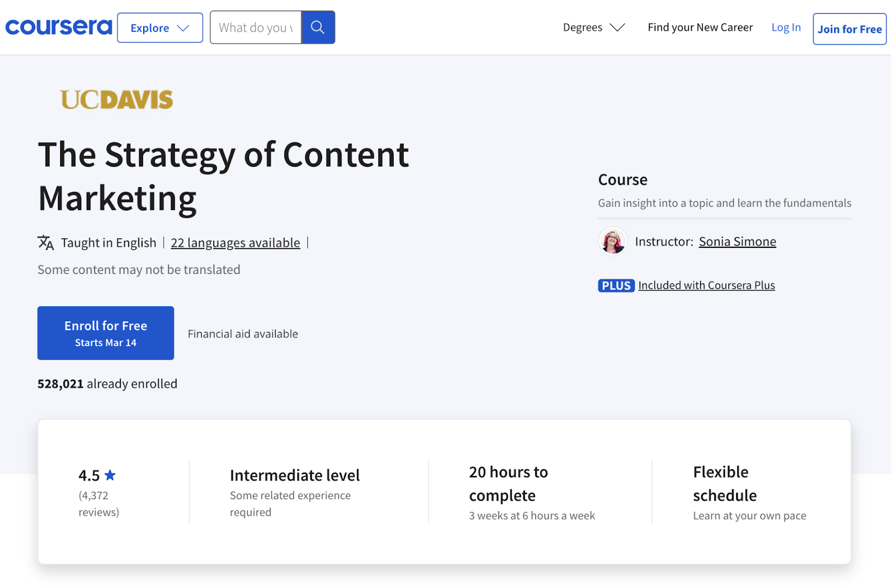Click the blue star beside the 4.5 rating
Screen dimensions: 891x588
point(111,475)
